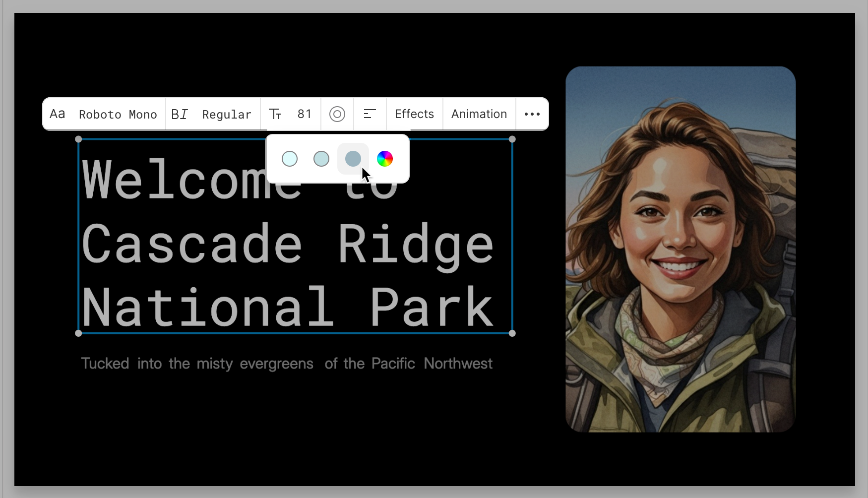This screenshot has height=498, width=868.
Task: Open the Regular font weight selector
Action: (226, 114)
